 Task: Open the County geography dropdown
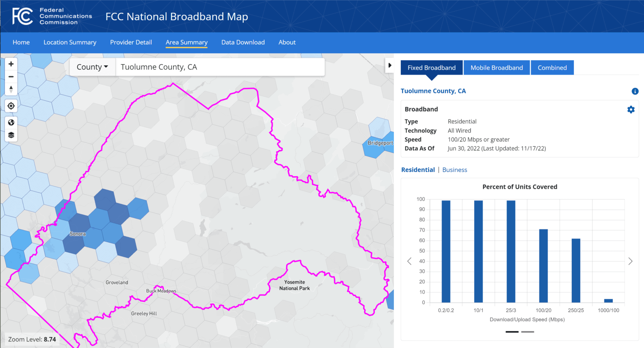92,67
